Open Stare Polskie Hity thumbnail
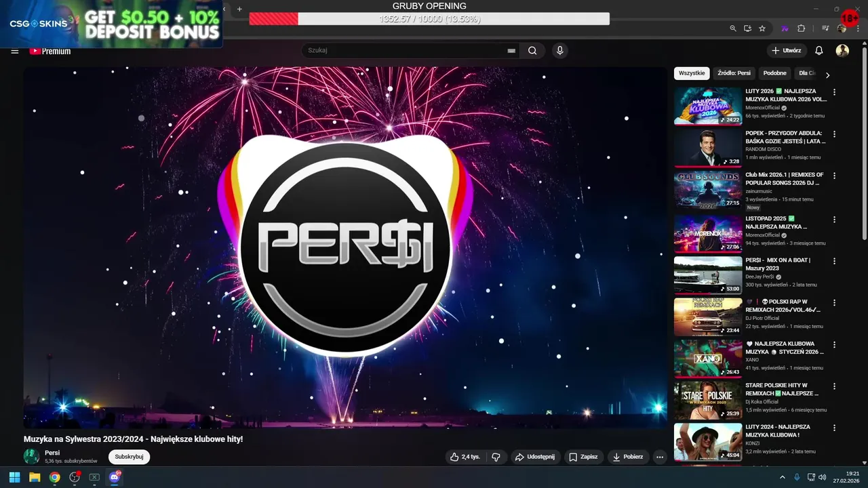The width and height of the screenshot is (868, 488). click(708, 400)
